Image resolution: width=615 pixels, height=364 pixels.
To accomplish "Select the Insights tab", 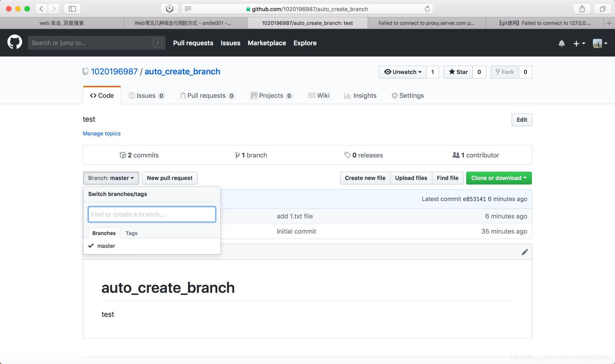I will tap(360, 95).
